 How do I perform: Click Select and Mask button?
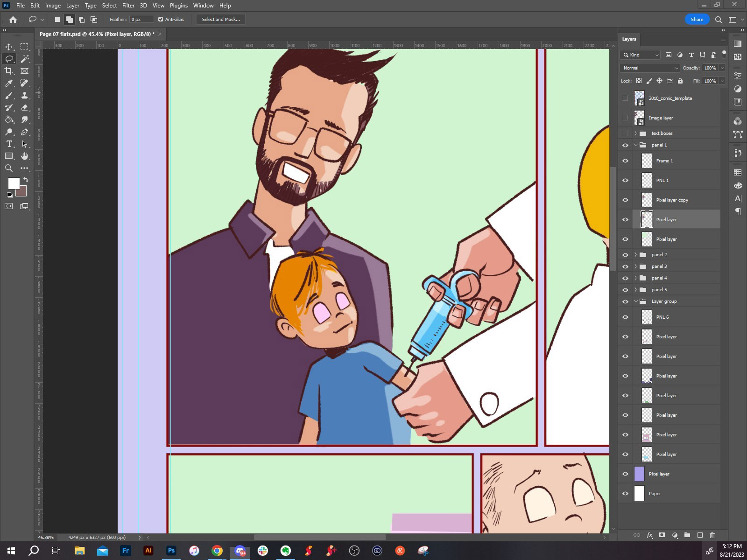tap(221, 20)
